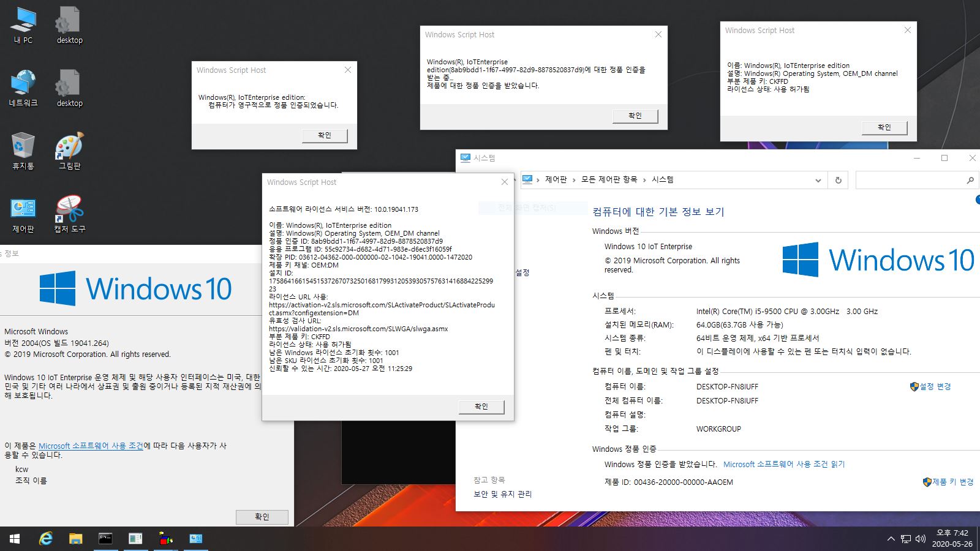Select the 제어판 desktop icon

tap(23, 214)
